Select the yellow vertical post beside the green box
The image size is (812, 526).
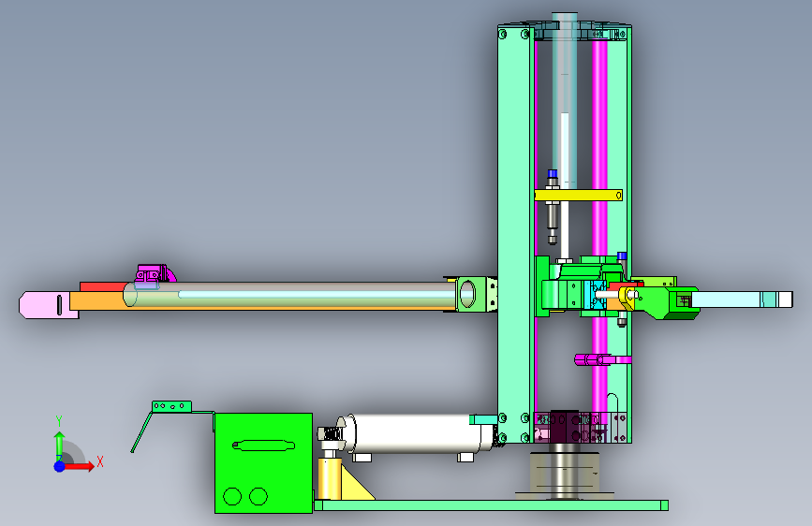tap(329, 477)
